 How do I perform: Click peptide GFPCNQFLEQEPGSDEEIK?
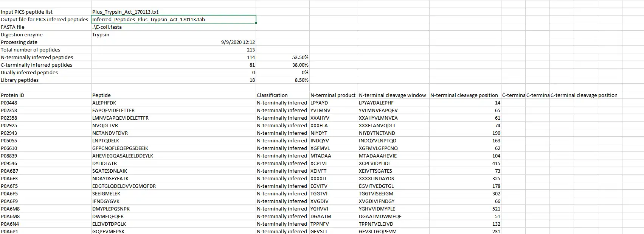[x=174, y=148]
